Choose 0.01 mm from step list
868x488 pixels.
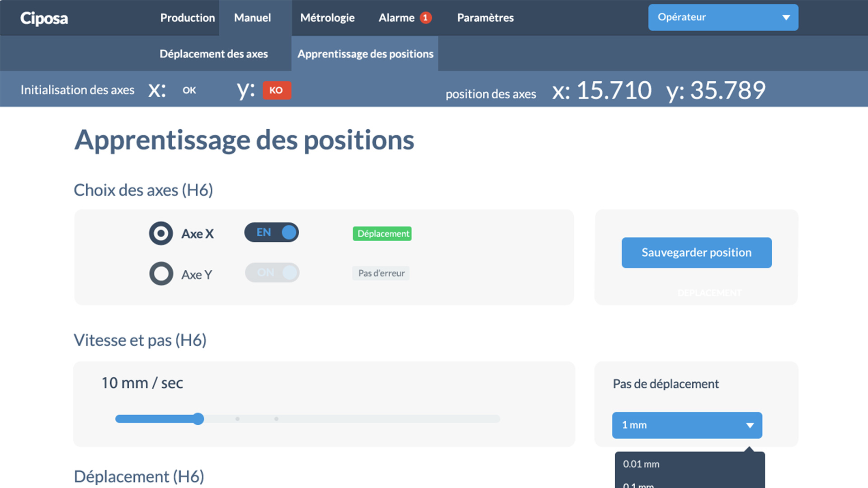[x=641, y=464]
